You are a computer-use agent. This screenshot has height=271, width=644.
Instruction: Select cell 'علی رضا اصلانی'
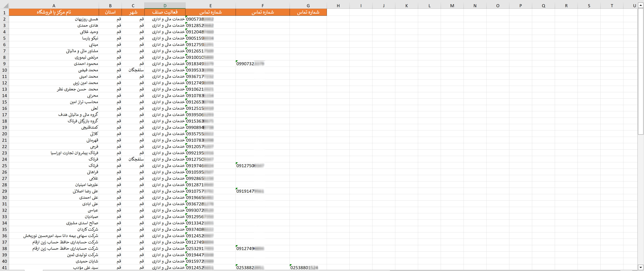point(54,191)
